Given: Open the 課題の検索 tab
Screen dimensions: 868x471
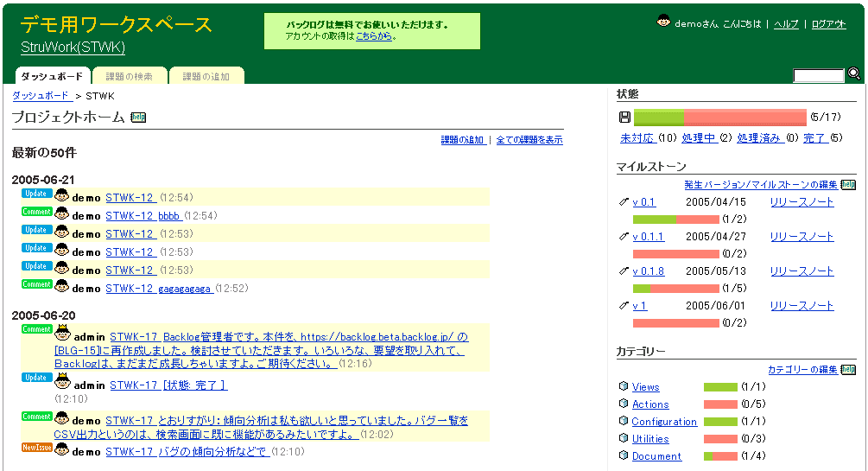Looking at the screenshot, I should pyautogui.click(x=129, y=76).
